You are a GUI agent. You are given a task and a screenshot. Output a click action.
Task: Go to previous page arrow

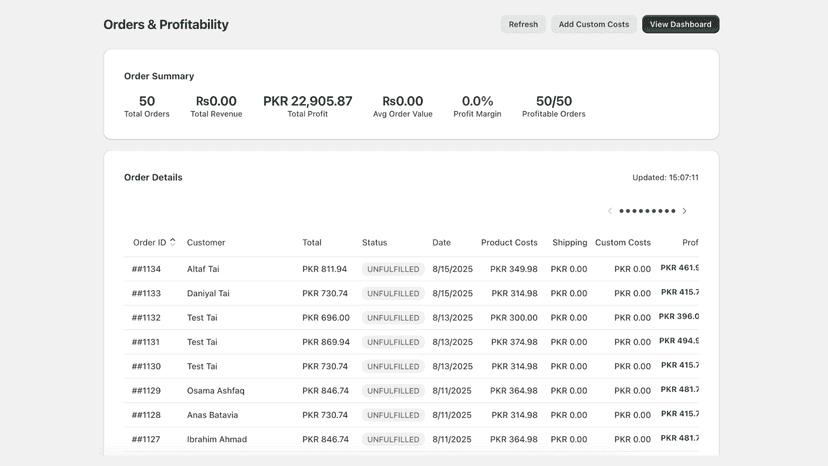click(x=610, y=211)
